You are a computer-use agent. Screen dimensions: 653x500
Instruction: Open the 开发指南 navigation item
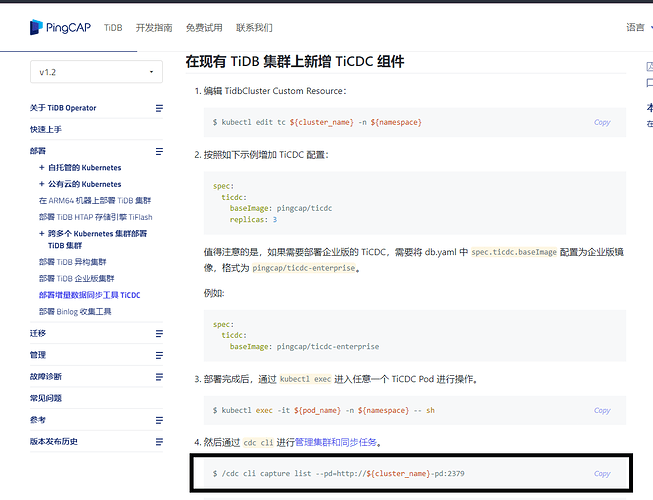coord(154,28)
